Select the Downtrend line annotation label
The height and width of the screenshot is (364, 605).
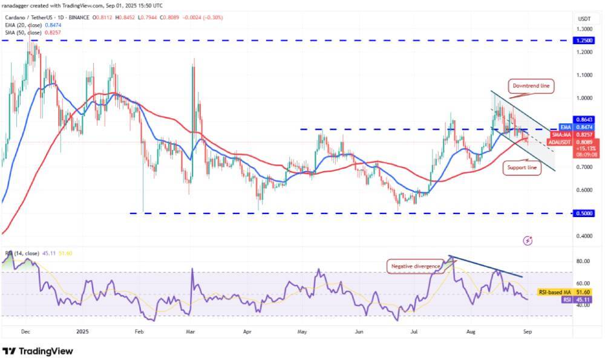[x=531, y=86]
